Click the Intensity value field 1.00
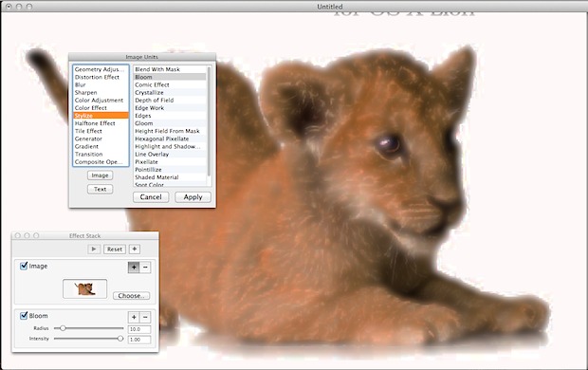This screenshot has width=588, height=370. pos(139,340)
